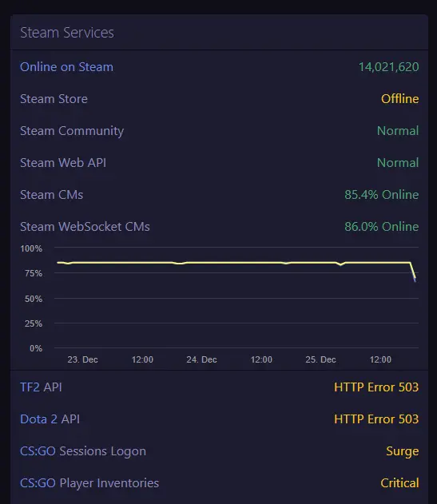
Task: Open the Online on Steam link
Action: pyautogui.click(x=66, y=67)
